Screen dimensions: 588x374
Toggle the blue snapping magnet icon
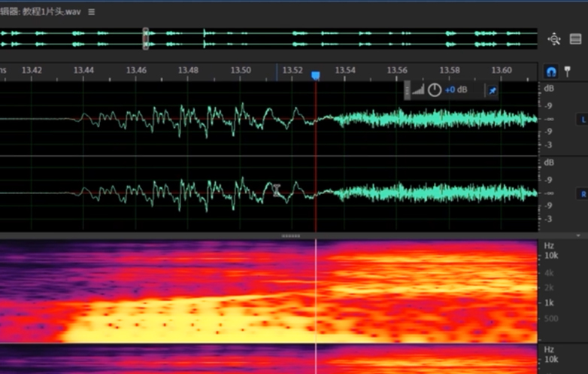551,71
